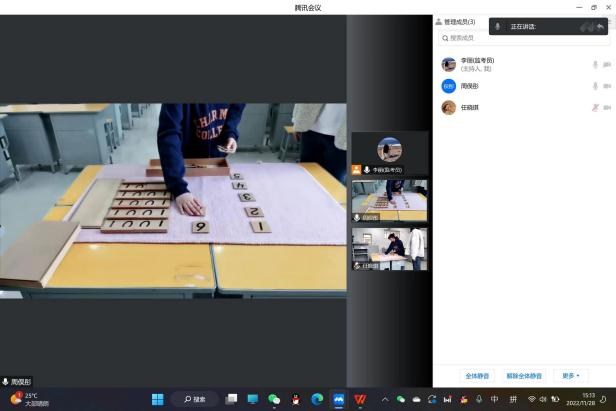The image size is (616, 411).
Task: Open WPS Office from the taskbar
Action: click(x=360, y=399)
